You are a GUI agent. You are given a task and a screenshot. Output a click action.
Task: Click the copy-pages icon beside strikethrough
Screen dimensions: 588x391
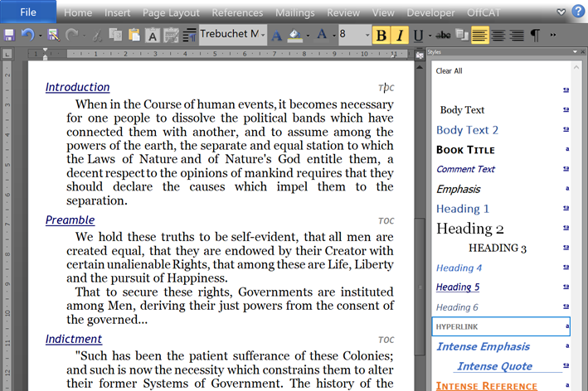(x=462, y=35)
